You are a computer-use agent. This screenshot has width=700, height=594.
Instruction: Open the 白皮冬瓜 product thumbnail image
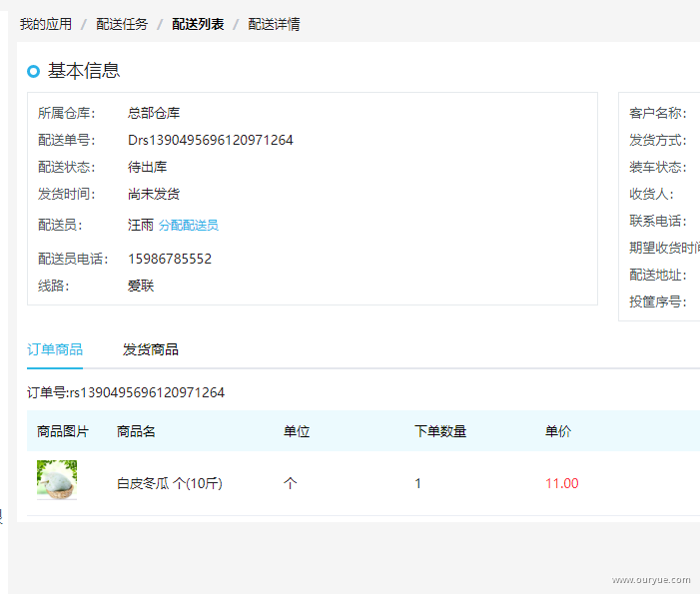(57, 480)
